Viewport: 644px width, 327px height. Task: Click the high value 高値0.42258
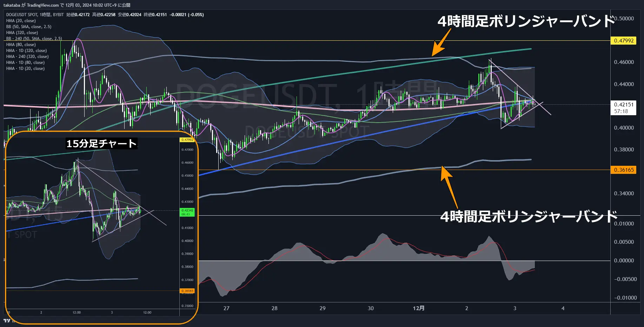click(104, 15)
